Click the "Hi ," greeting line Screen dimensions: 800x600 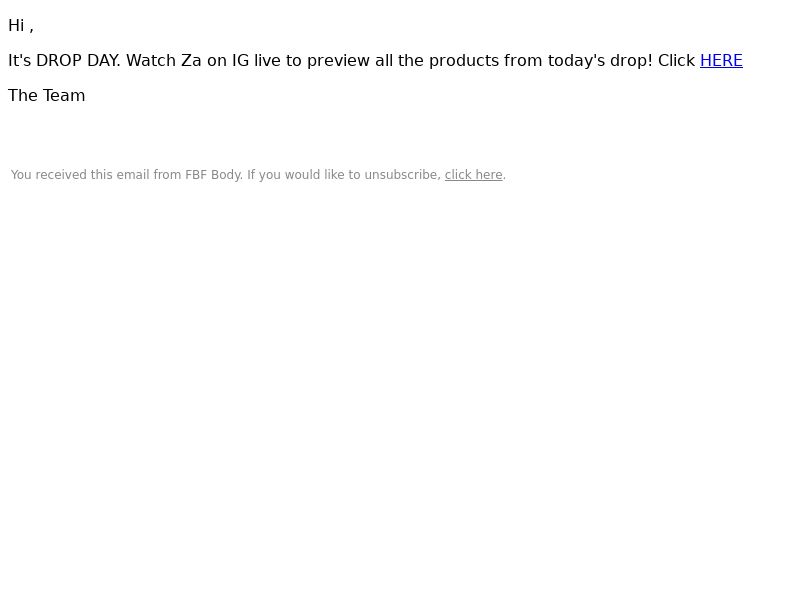point(21,26)
